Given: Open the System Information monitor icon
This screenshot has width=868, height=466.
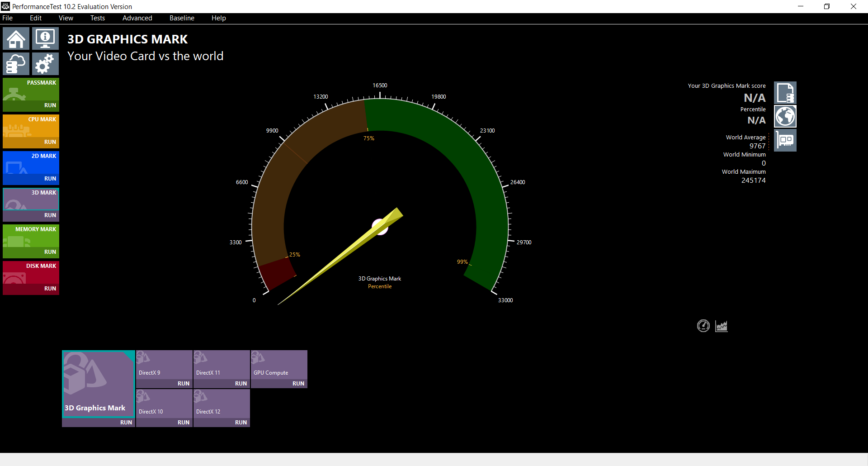Looking at the screenshot, I should pyautogui.click(x=45, y=38).
